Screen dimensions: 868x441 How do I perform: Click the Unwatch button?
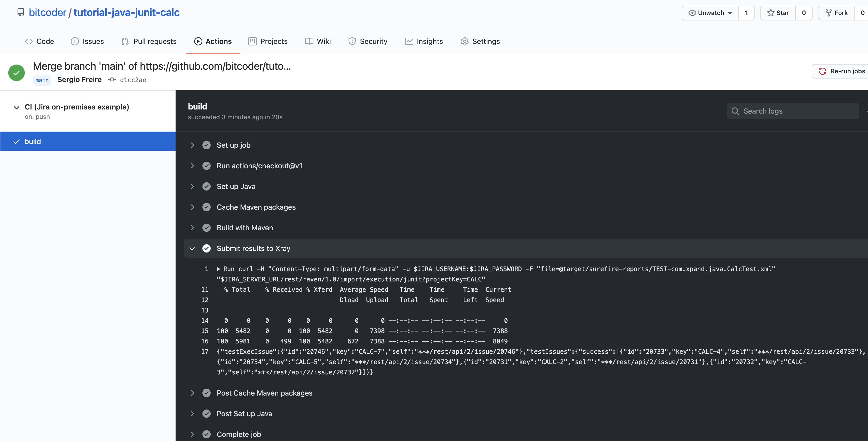coord(710,13)
